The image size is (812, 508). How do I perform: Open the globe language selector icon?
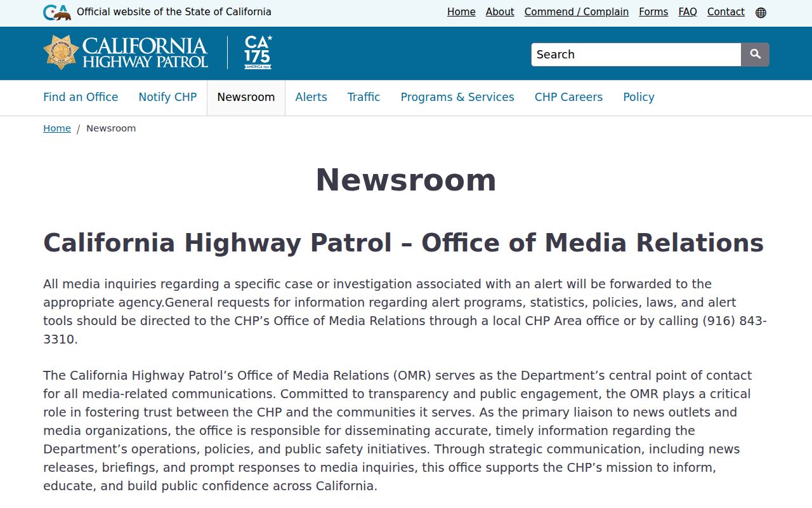761,13
